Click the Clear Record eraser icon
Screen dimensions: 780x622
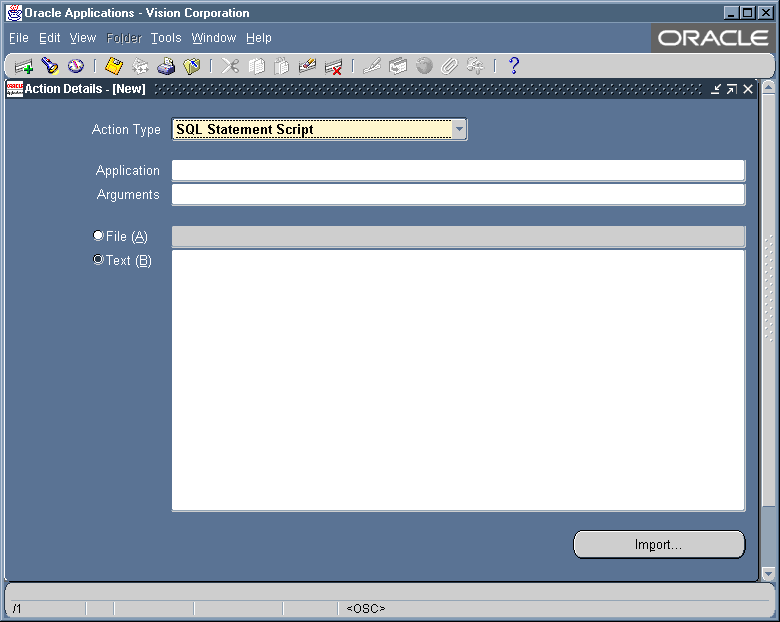(307, 66)
